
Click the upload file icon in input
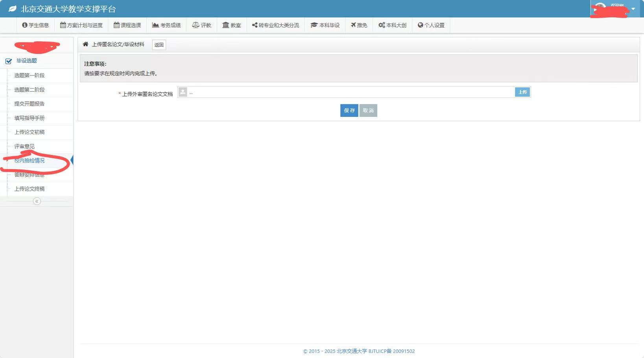click(x=183, y=92)
